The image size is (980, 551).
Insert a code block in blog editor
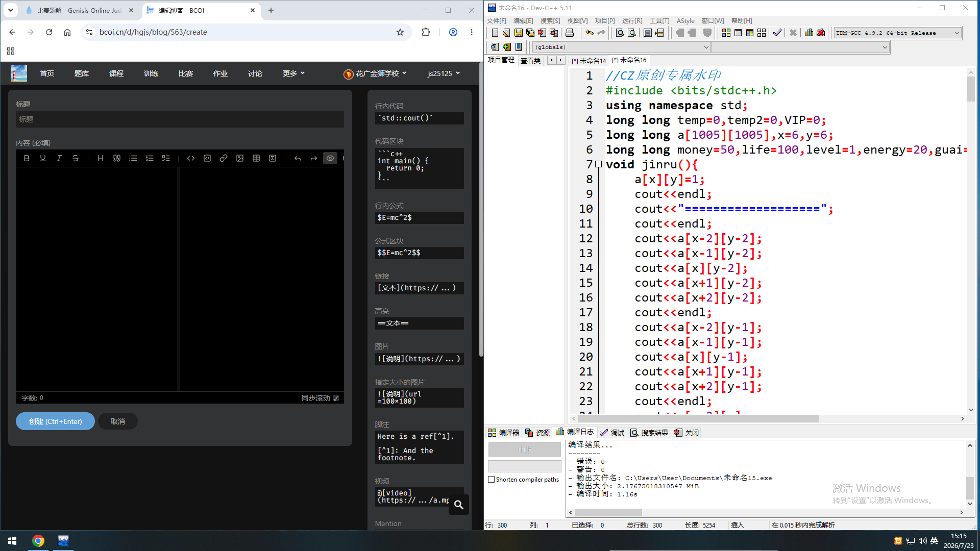(207, 158)
